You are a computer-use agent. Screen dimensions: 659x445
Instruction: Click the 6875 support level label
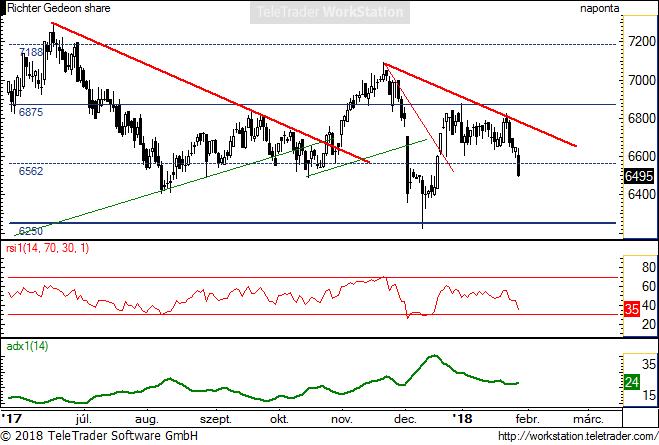tap(31, 112)
